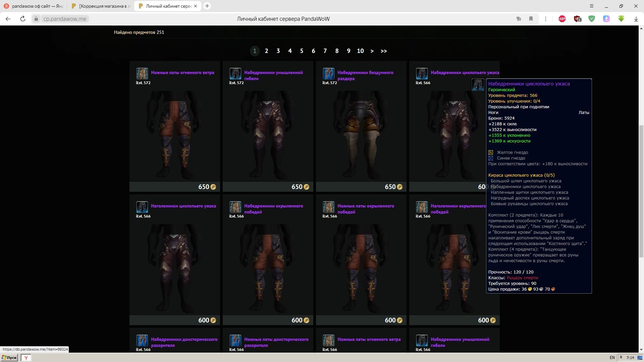
Task: Open a new browser tab
Action: (x=207, y=6)
